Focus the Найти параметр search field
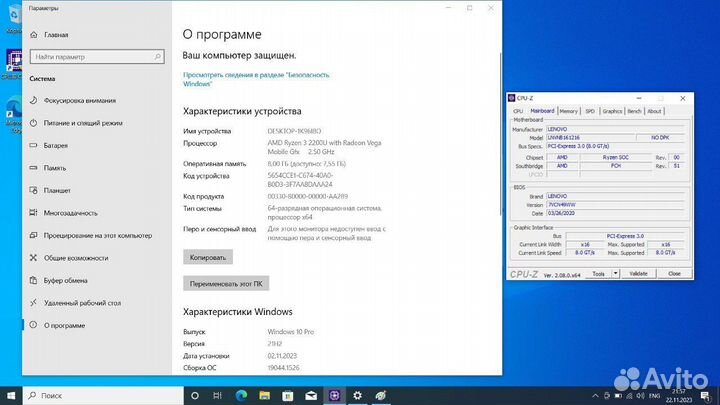This screenshot has width=720, height=405. pos(97,57)
